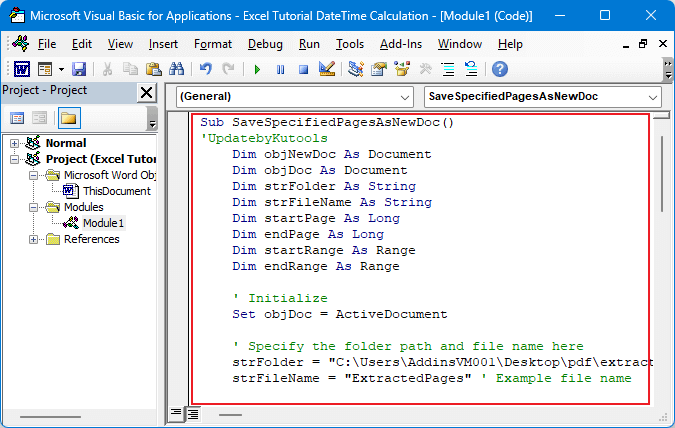The width and height of the screenshot is (675, 428).
Task: Save the project with the floppy disk icon
Action: (78, 69)
